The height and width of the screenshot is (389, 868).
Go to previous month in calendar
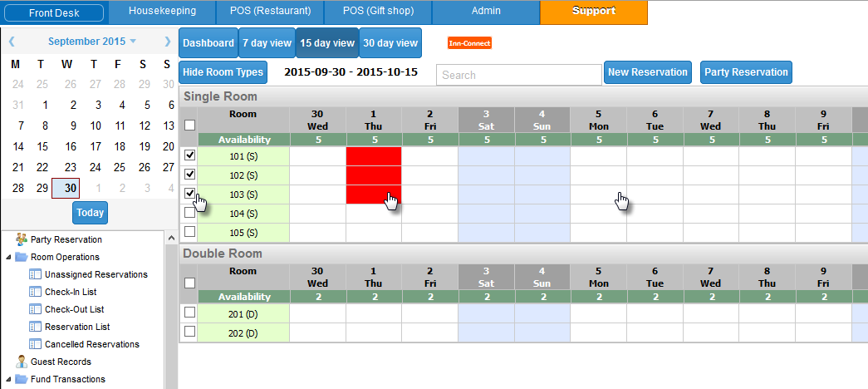click(x=12, y=42)
